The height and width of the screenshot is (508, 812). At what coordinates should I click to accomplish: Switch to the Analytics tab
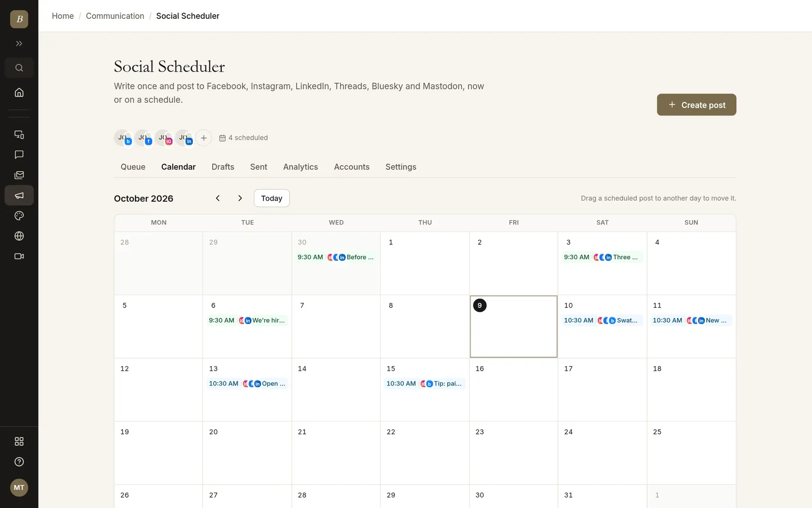300,167
